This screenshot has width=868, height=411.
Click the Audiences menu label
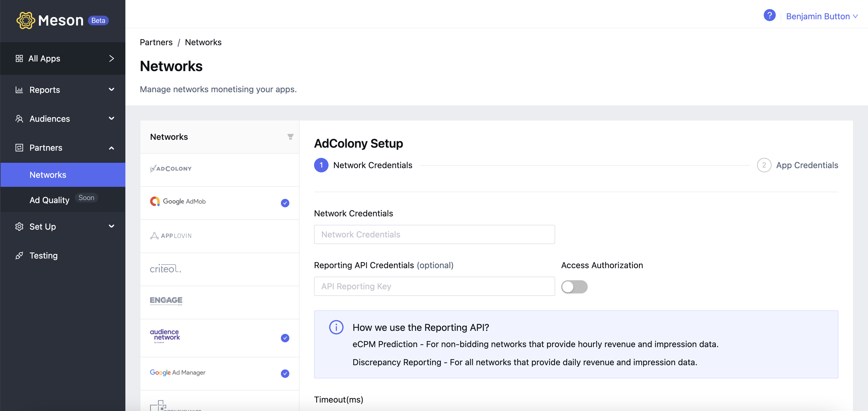pos(49,119)
